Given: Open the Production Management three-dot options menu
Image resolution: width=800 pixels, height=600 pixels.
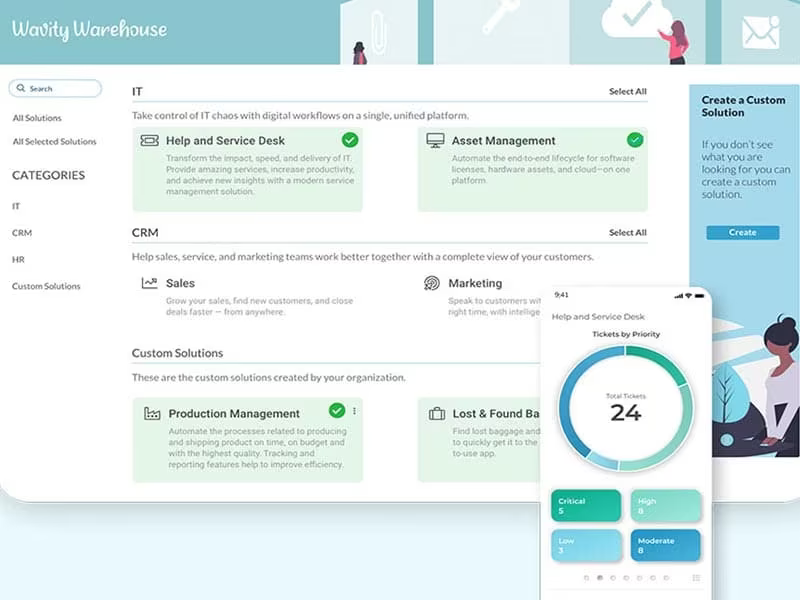Looking at the screenshot, I should click(x=355, y=411).
